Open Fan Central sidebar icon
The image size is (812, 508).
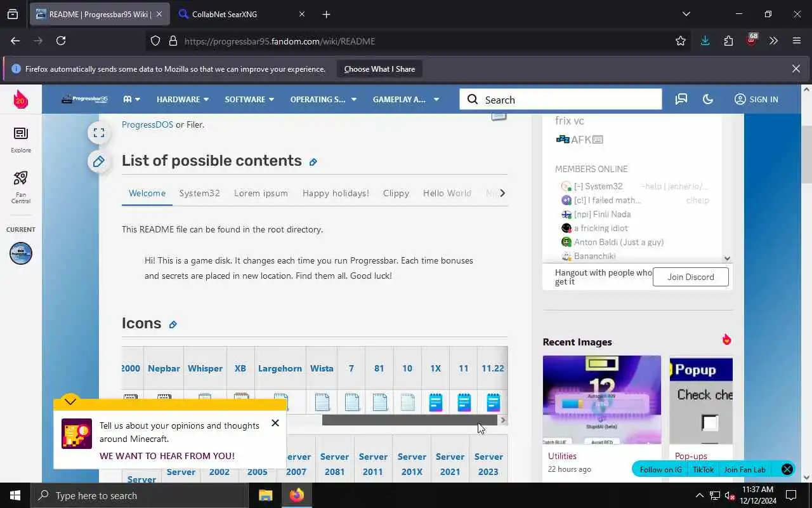pos(21,187)
